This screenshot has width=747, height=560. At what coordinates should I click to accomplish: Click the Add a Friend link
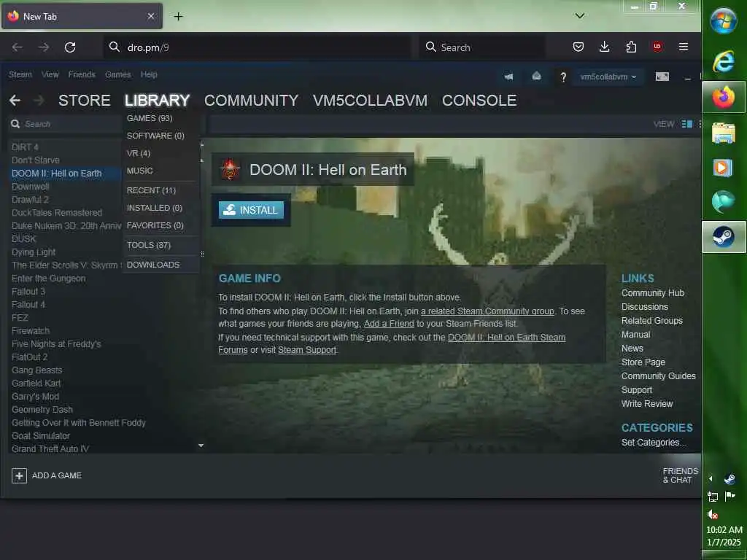pos(389,324)
